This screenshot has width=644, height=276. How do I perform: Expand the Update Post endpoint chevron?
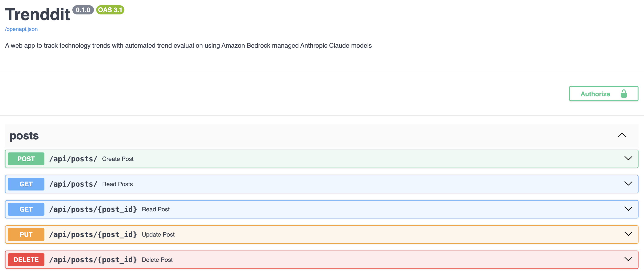point(628,234)
